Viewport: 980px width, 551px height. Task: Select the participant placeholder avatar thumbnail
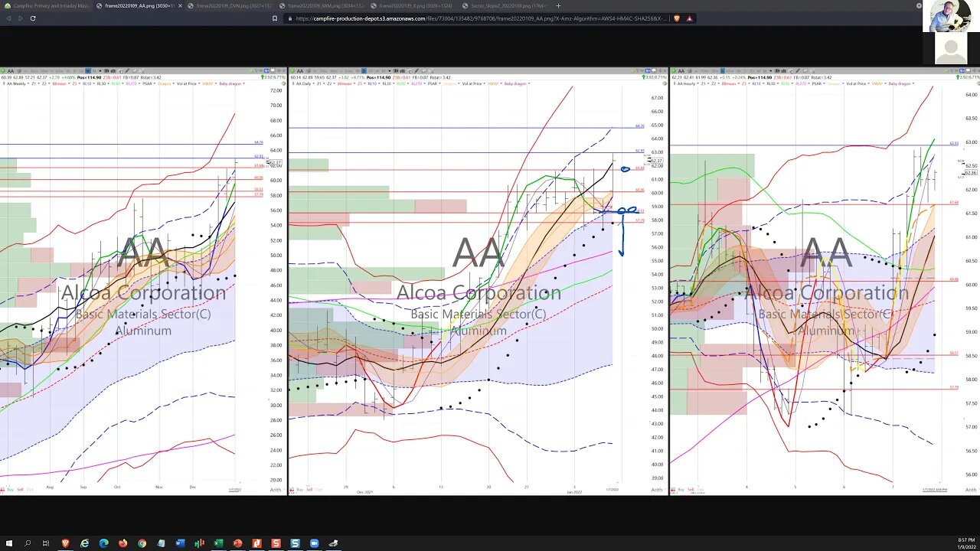(951, 49)
